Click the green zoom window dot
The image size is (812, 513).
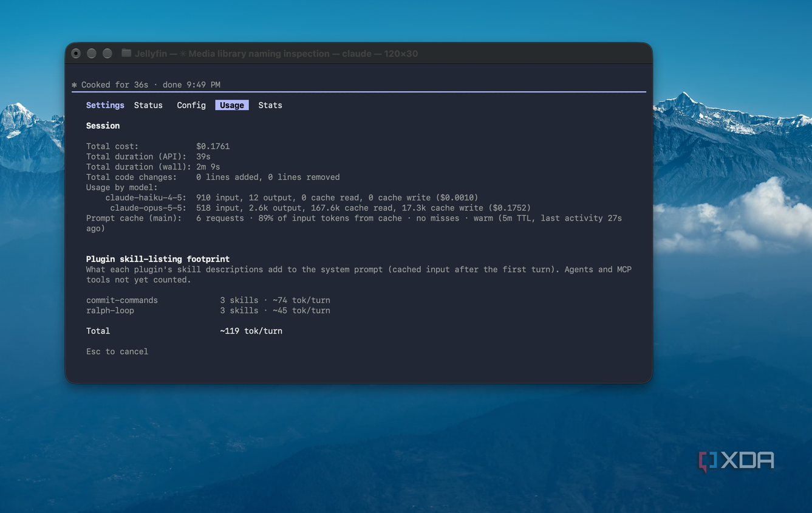click(107, 53)
